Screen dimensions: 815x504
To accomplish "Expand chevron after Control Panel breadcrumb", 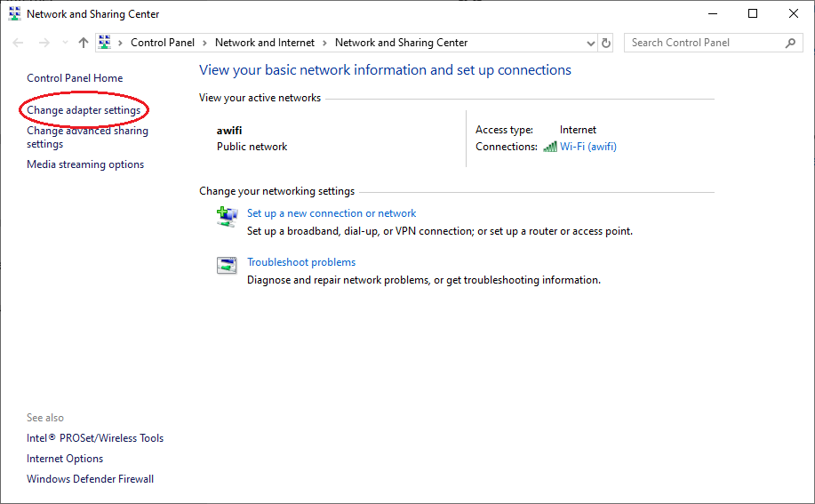I will click(204, 43).
